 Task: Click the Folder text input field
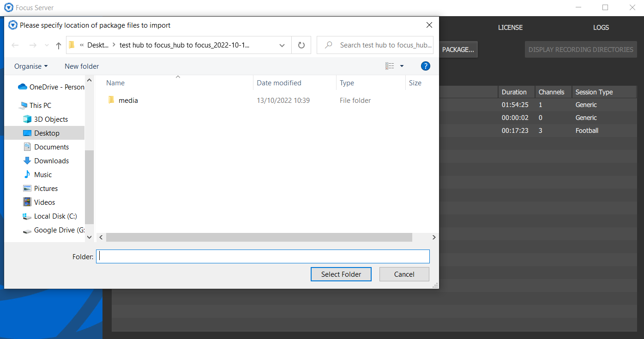pyautogui.click(x=263, y=256)
